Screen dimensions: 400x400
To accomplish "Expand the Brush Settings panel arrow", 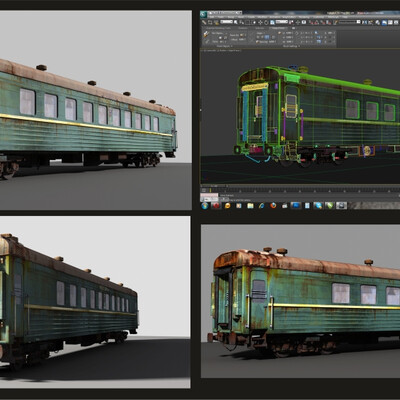I will 299,46.
